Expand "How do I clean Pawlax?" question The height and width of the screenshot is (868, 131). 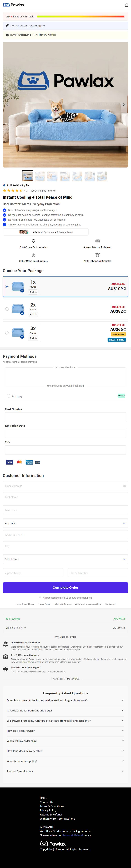point(65,730)
